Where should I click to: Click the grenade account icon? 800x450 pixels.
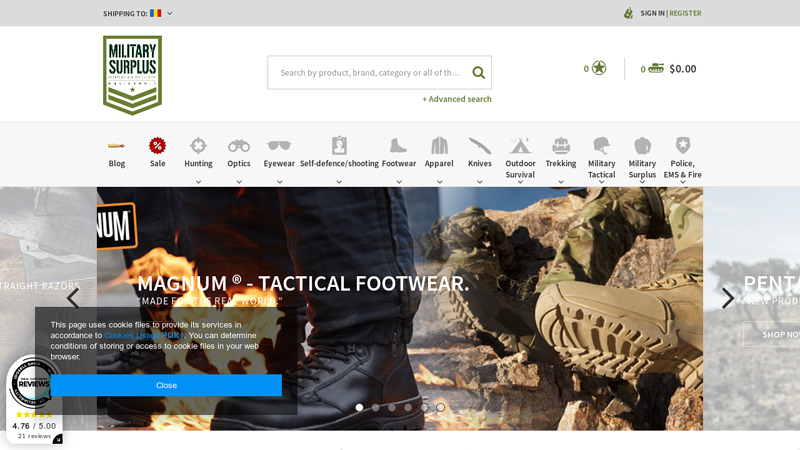point(629,13)
